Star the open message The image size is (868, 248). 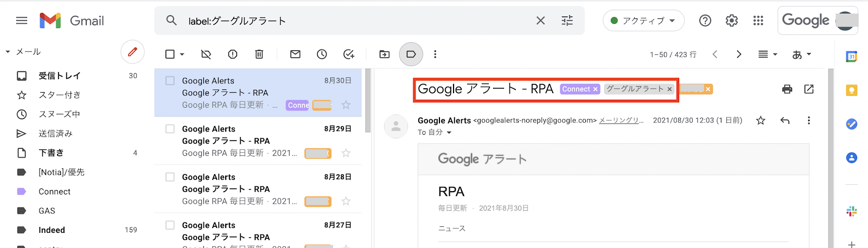pyautogui.click(x=761, y=120)
